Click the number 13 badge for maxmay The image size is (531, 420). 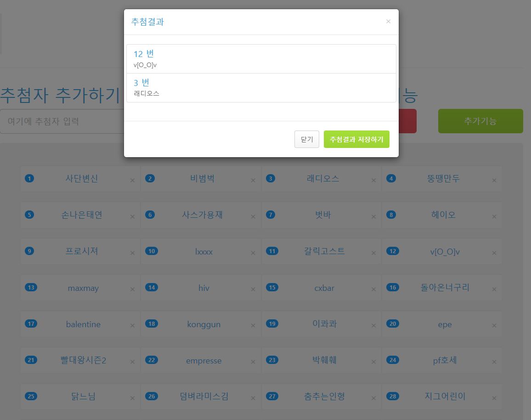[31, 288]
